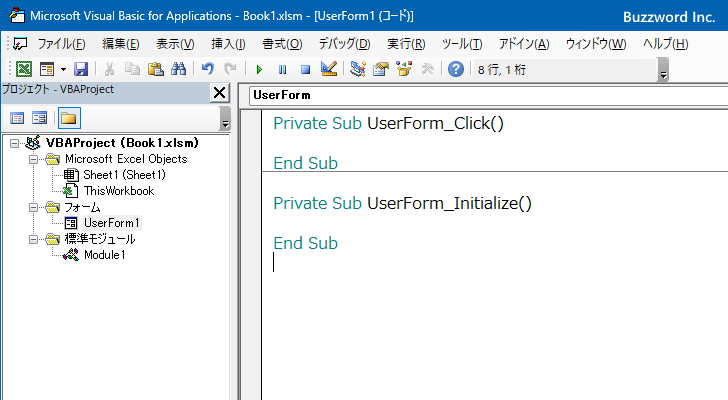The image size is (728, 400).
Task: Close the Project - VBAProject pane
Action: point(220,93)
